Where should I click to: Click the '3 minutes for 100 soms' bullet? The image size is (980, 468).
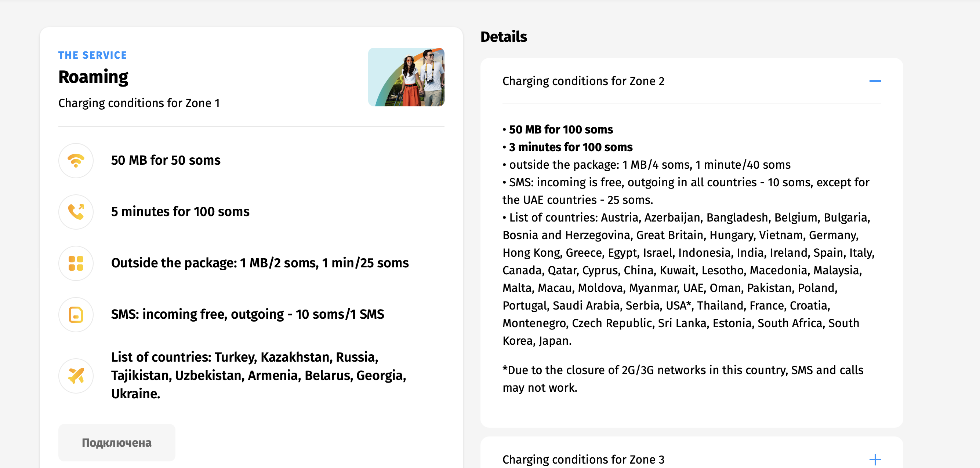(570, 147)
